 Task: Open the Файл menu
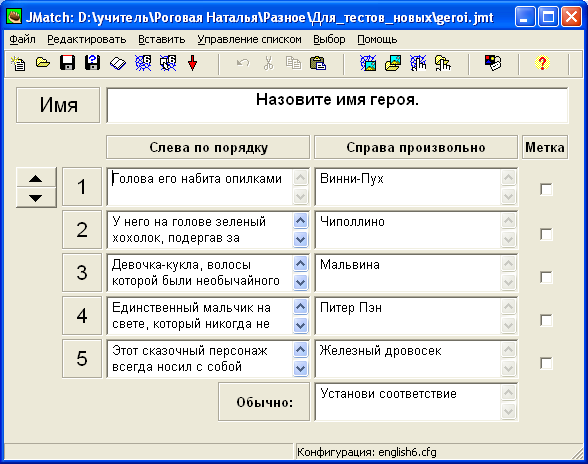tap(22, 39)
